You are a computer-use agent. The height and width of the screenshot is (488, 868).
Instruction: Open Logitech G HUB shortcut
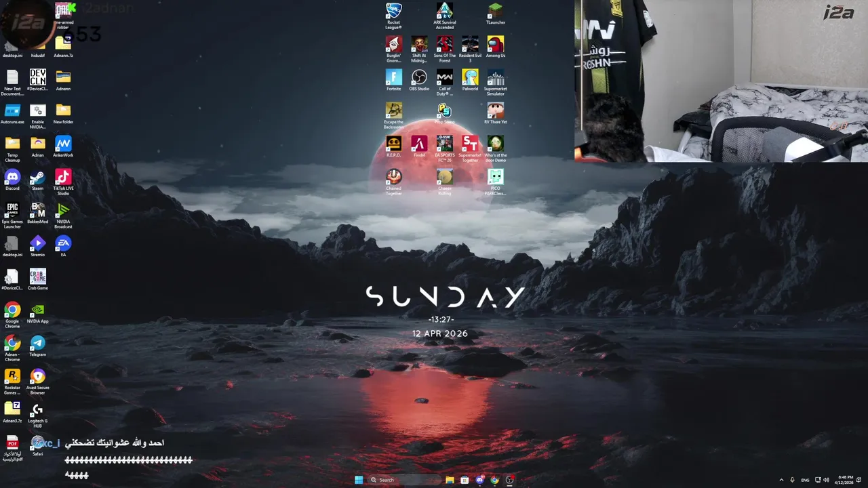(37, 414)
